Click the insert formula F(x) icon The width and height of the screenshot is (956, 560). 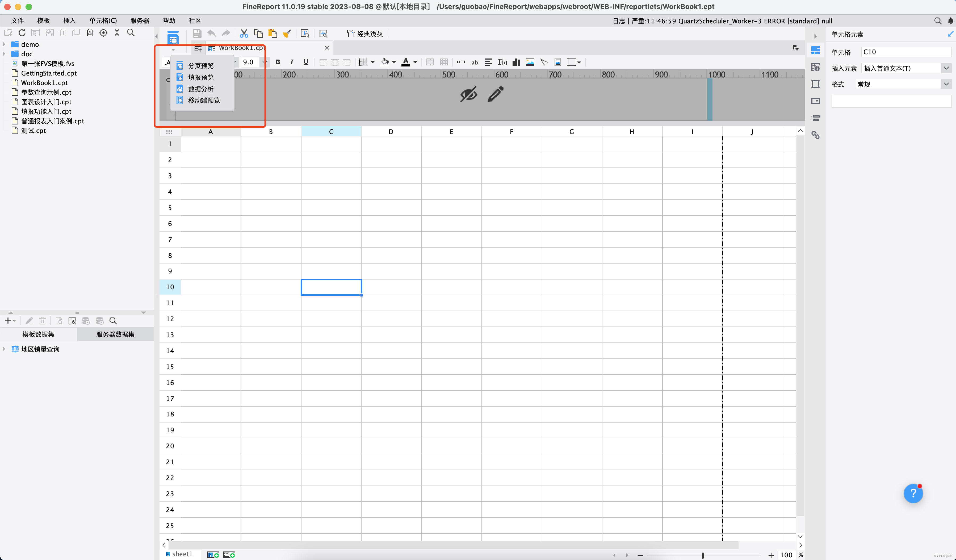502,62
